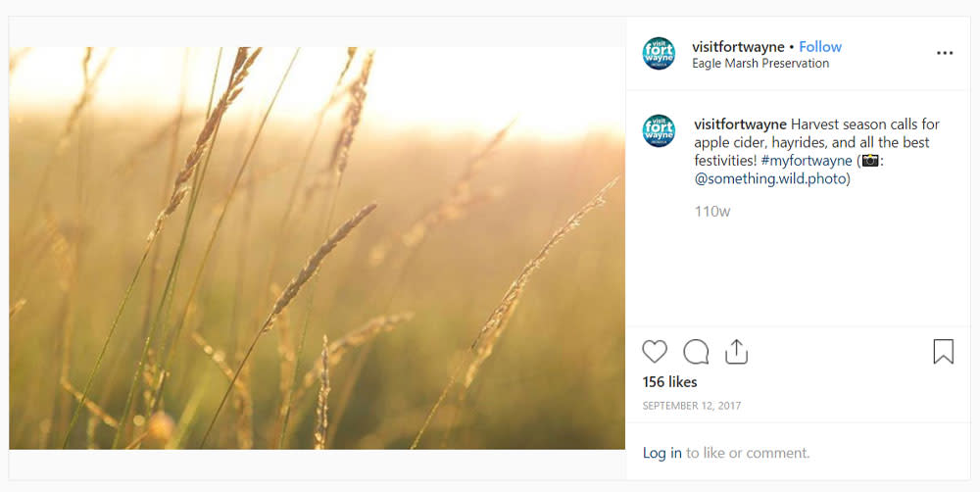Click the caption text about harvest season
980x492 pixels.
coord(817,151)
